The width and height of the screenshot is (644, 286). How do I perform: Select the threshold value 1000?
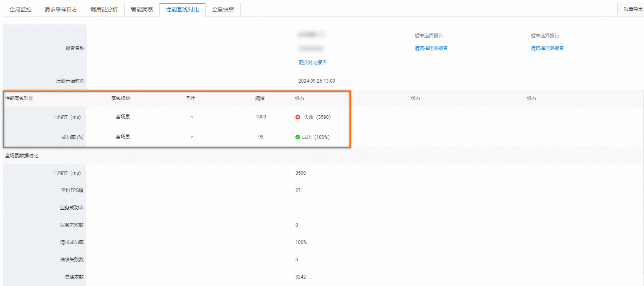tap(261, 117)
